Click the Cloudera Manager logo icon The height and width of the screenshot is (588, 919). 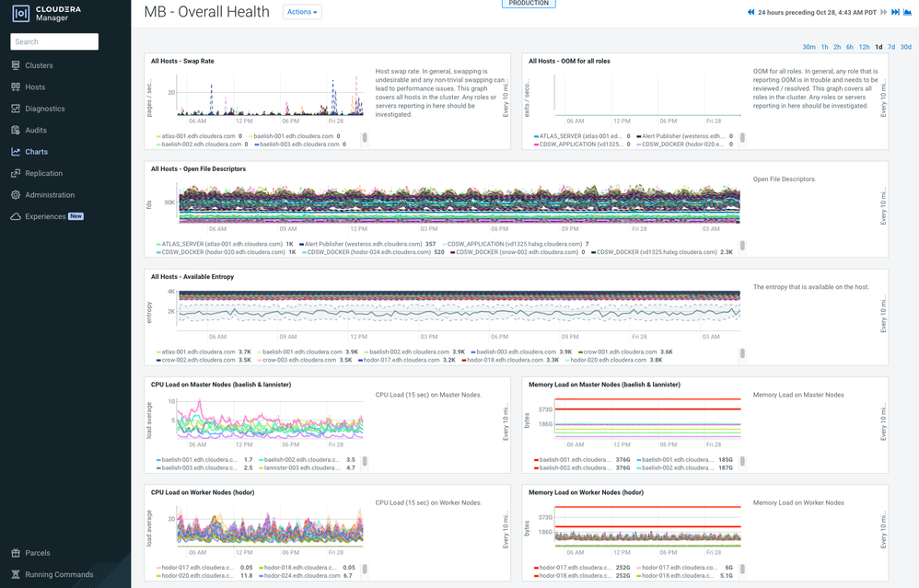20,14
